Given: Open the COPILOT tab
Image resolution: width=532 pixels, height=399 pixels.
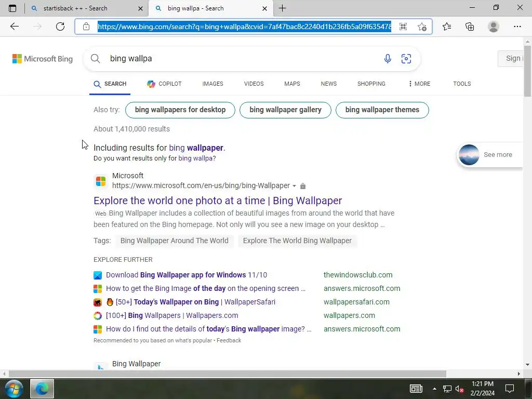Looking at the screenshot, I should (x=164, y=84).
